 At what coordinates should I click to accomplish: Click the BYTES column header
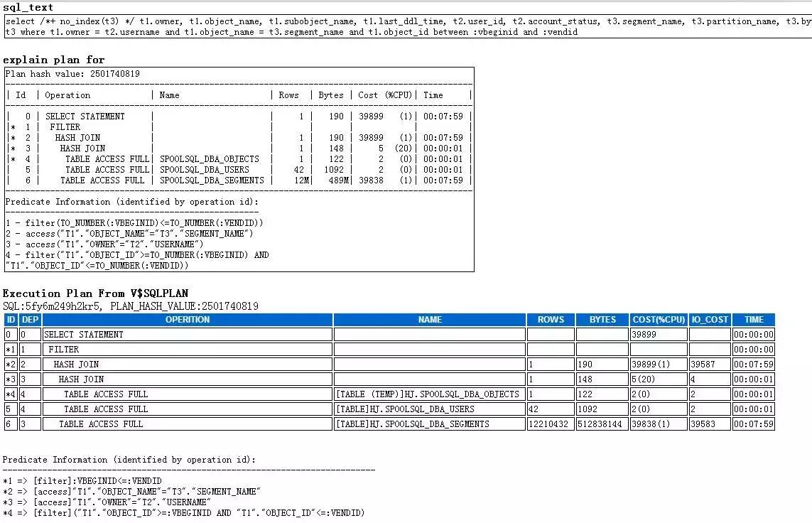coord(600,320)
